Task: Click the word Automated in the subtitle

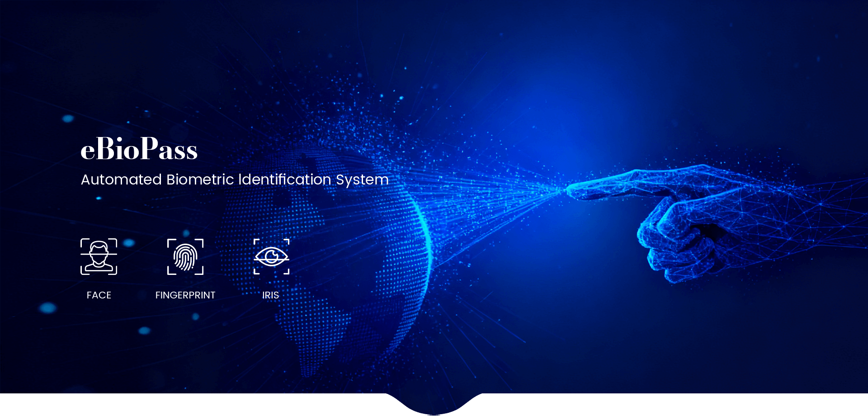Action: (121, 180)
